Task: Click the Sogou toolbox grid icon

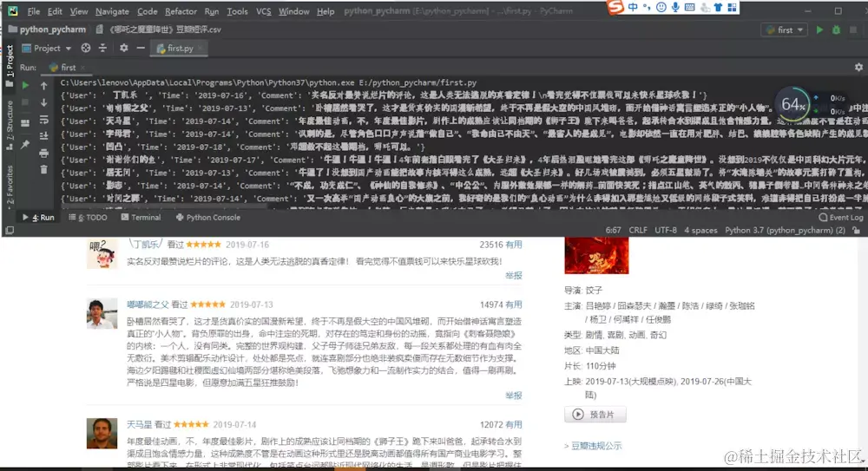Action: (732, 7)
